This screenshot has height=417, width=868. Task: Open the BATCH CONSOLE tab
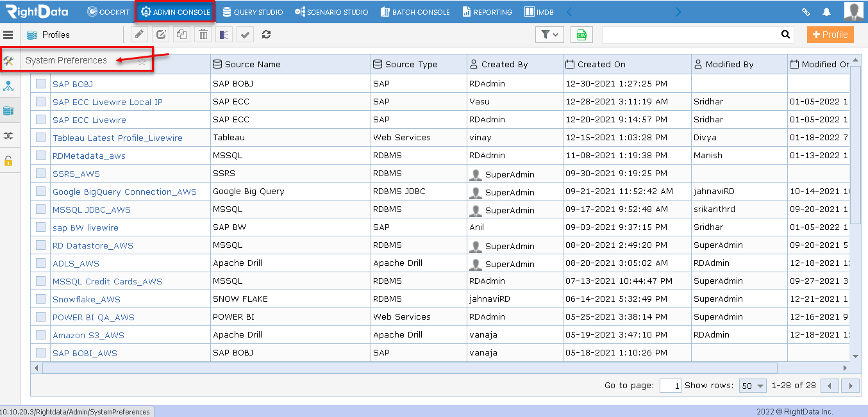point(415,12)
